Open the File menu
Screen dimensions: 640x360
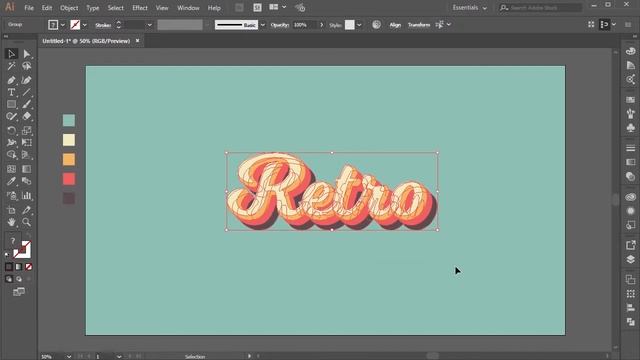[x=29, y=8]
